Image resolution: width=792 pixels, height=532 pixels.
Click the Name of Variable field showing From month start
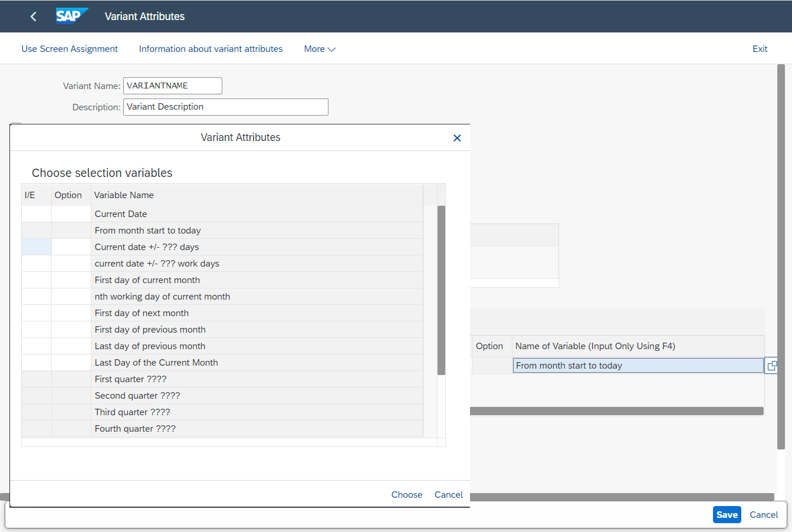click(637, 365)
